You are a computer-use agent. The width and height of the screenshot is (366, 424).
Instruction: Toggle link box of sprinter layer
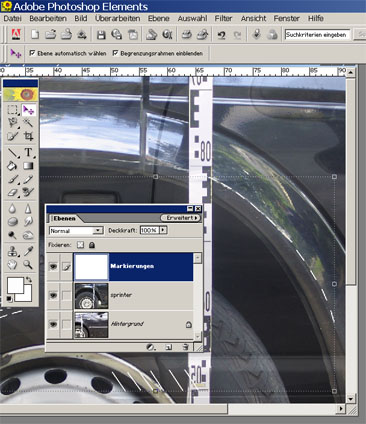click(67, 295)
